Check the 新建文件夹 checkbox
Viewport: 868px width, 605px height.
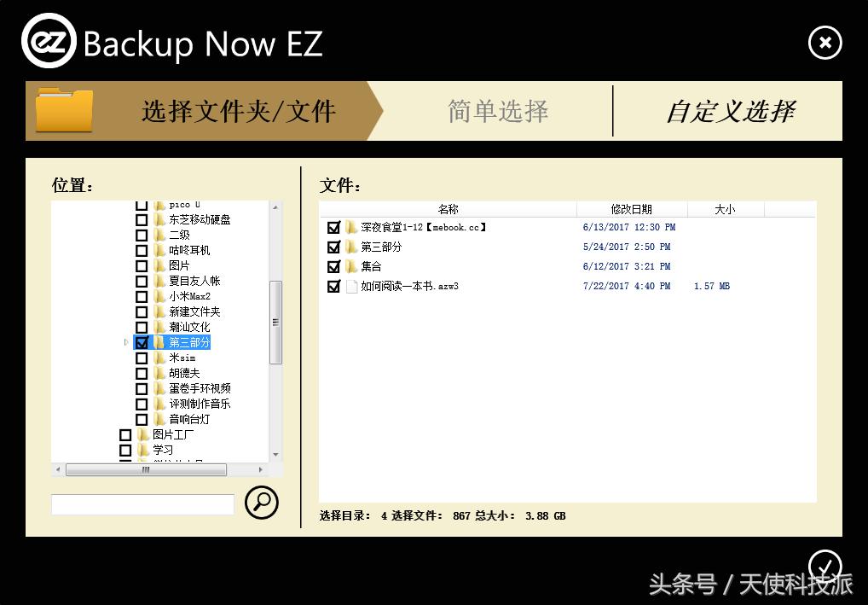[142, 312]
